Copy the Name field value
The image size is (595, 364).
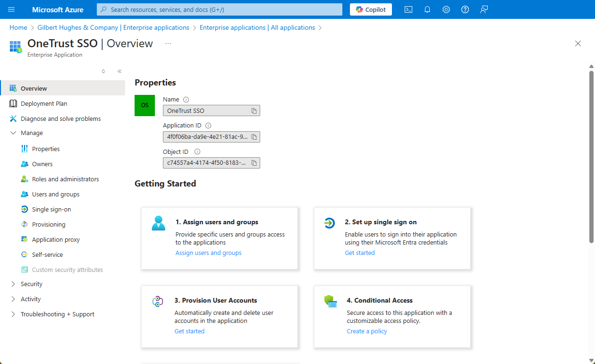click(254, 111)
